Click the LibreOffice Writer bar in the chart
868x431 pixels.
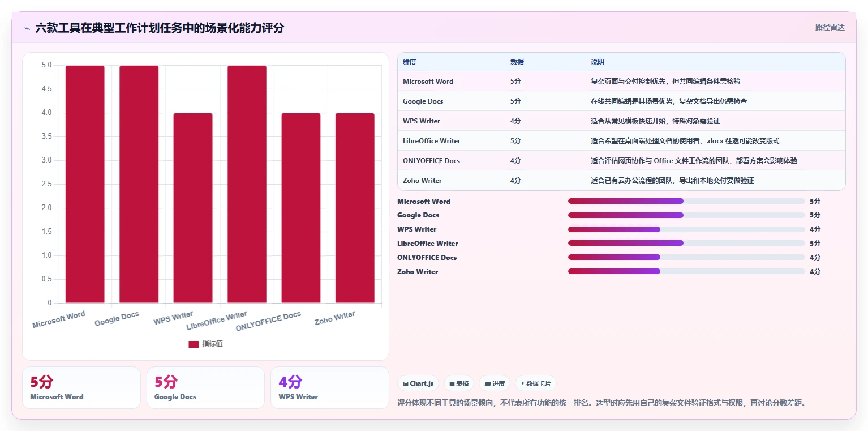247,184
